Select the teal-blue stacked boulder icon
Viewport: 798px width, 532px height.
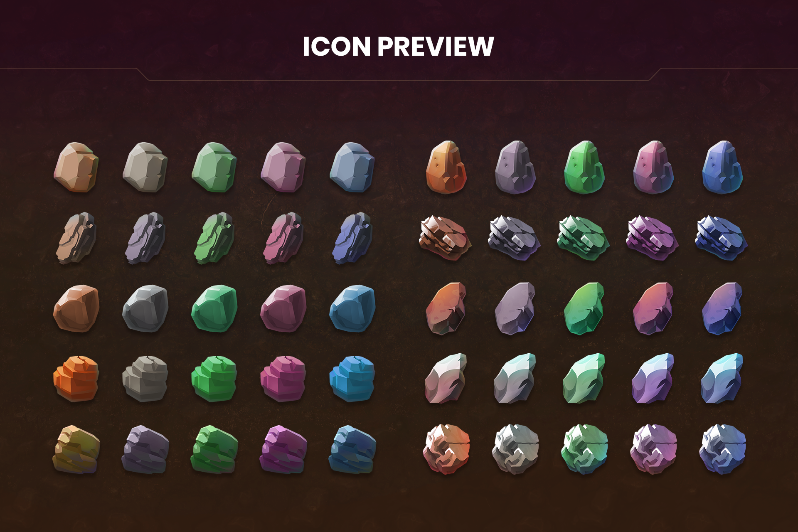[x=352, y=378]
